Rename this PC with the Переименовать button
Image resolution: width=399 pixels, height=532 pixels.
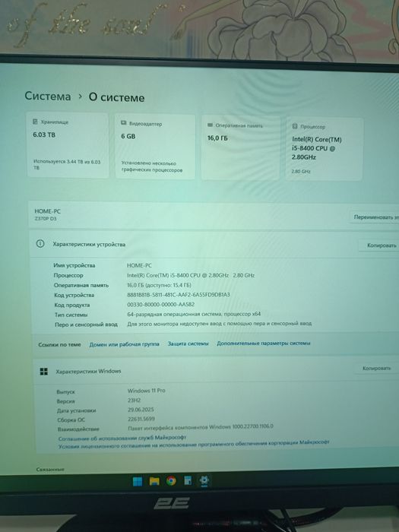point(374,217)
